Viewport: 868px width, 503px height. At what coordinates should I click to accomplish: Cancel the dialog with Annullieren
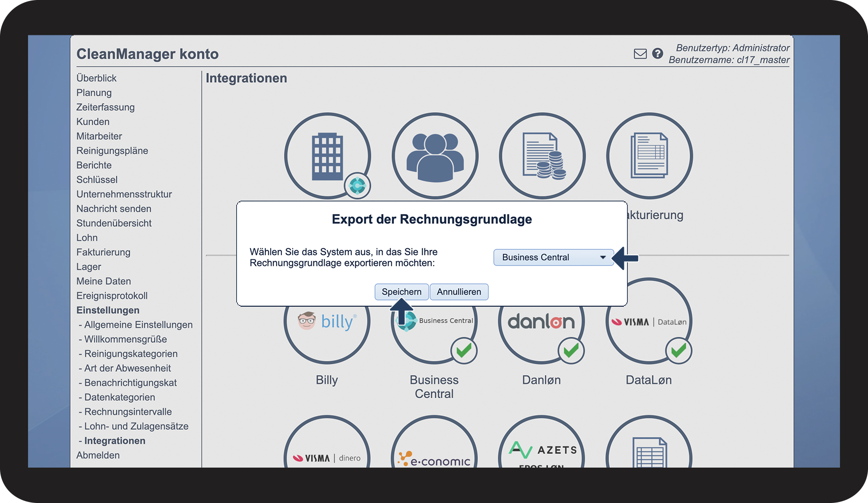tap(459, 292)
